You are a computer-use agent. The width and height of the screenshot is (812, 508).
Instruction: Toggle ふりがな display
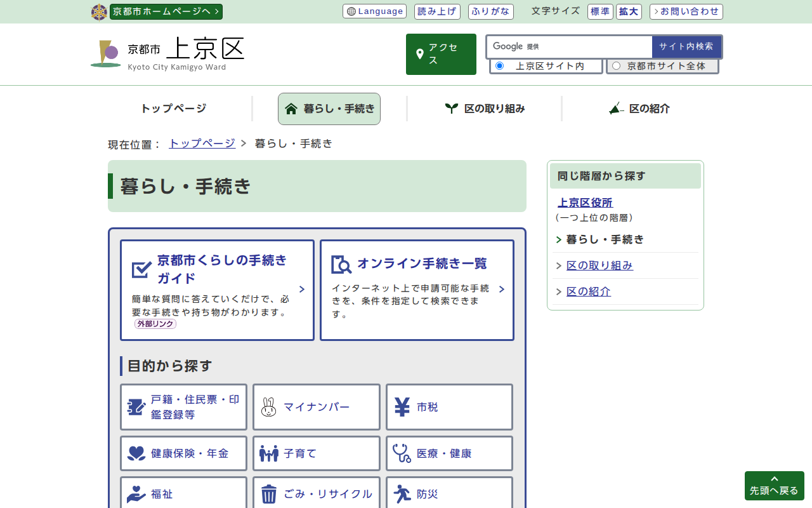490,11
